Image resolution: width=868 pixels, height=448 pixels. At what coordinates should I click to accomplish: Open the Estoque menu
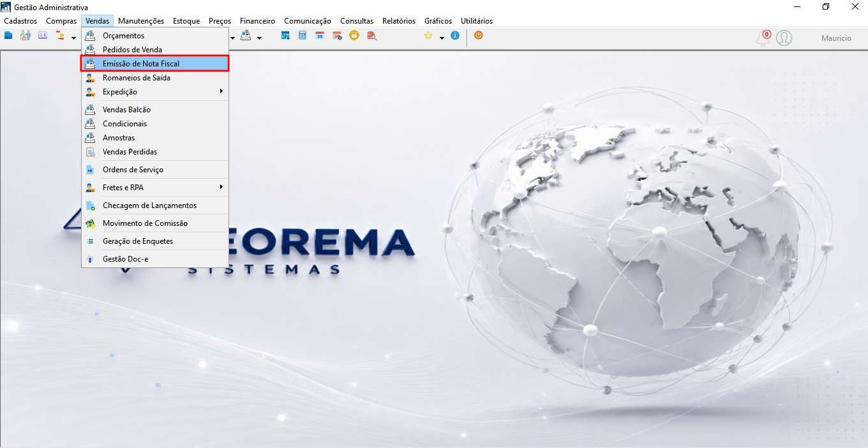[186, 21]
